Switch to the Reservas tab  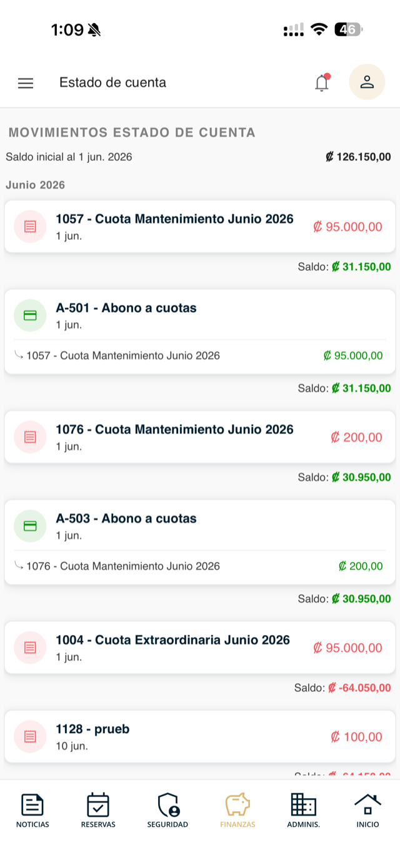[98, 810]
